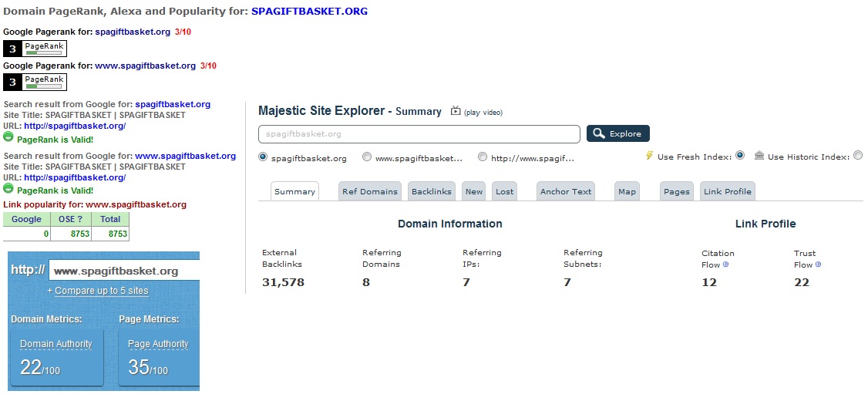Screen dimensions: 868x401
Task: Click the http:// URL field in Moz panel
Action: [x=124, y=271]
